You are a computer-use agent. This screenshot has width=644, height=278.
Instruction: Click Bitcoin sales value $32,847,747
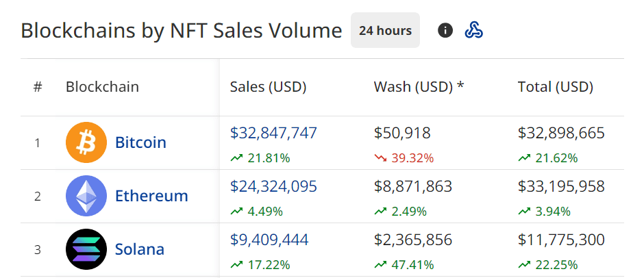pos(273,133)
